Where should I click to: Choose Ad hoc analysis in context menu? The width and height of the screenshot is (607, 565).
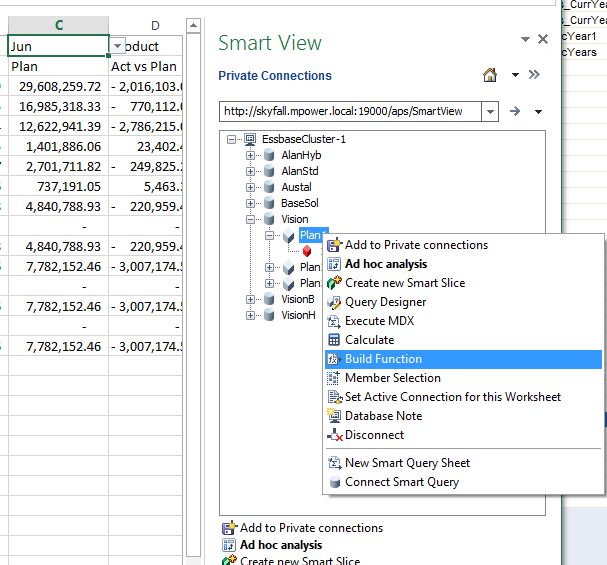[463, 264]
